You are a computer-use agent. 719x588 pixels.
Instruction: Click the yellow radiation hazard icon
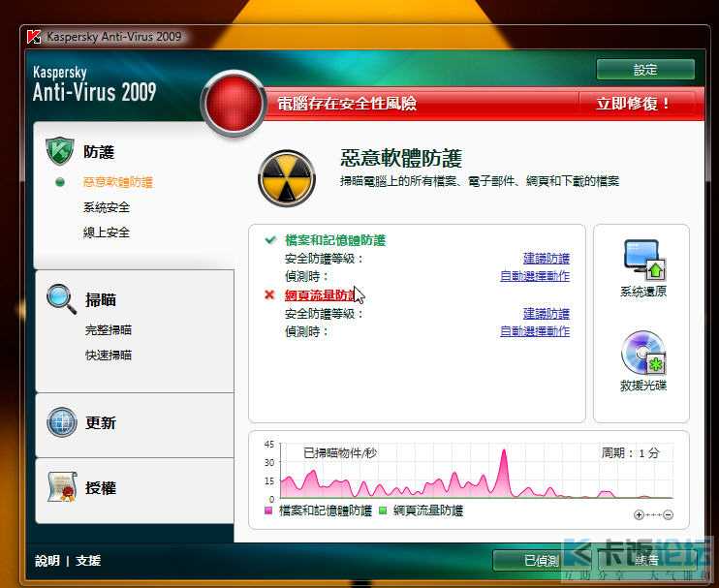tap(287, 178)
